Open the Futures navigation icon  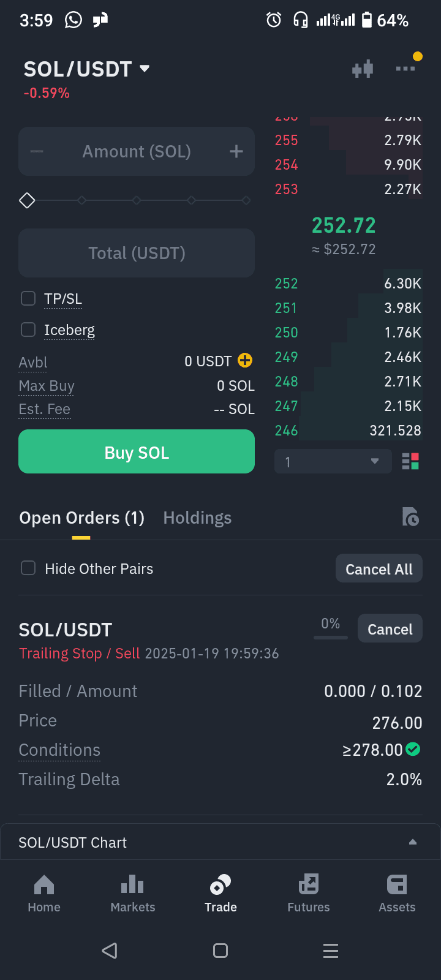coord(309,884)
